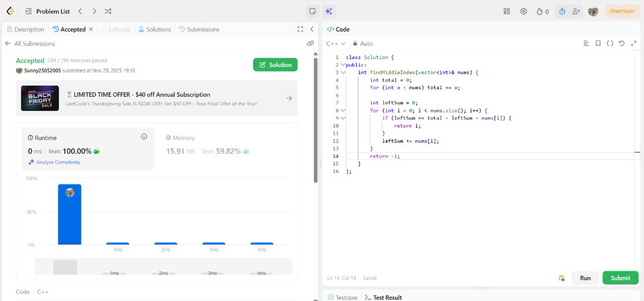Copy submission link icon
644x301 pixels.
tap(310, 44)
